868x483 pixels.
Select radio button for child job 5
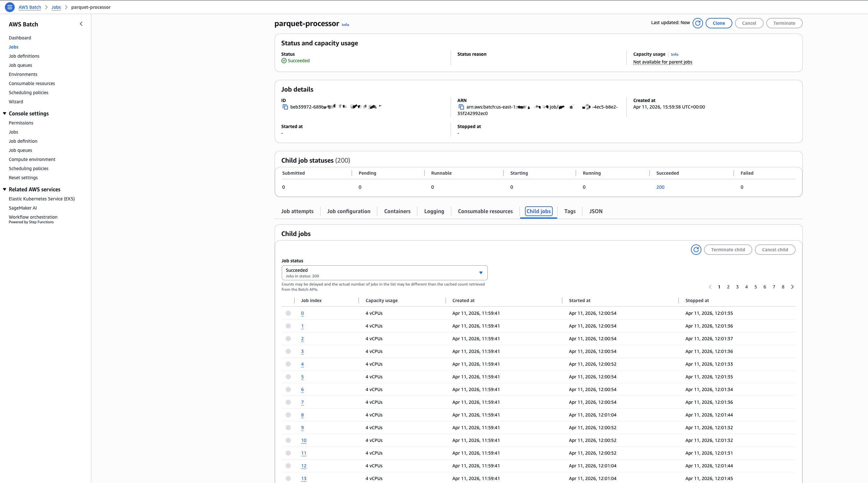pos(288,377)
